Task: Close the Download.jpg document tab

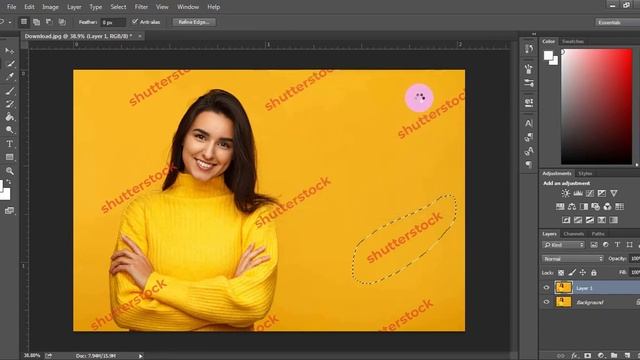Action: pyautogui.click(x=140, y=36)
